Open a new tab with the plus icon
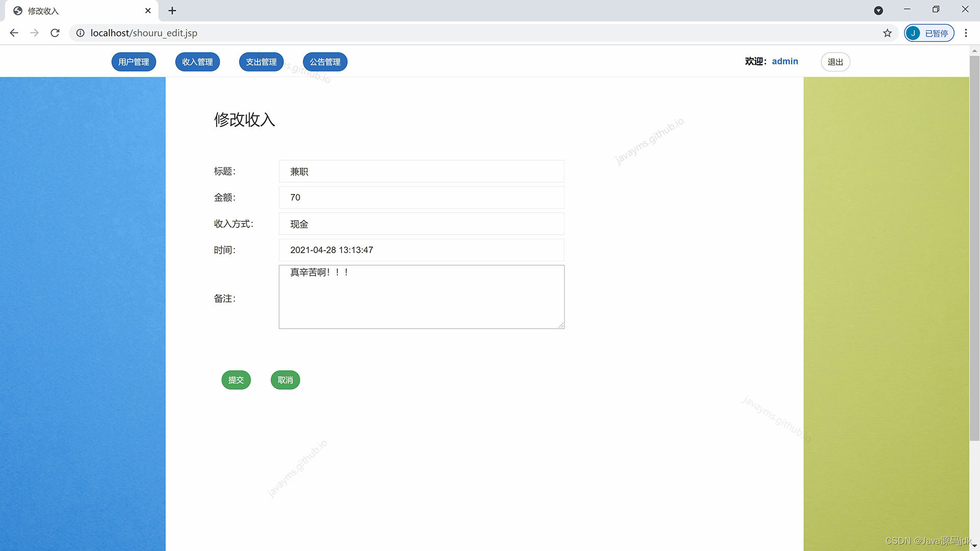Viewport: 980px width, 551px height. pos(172,10)
